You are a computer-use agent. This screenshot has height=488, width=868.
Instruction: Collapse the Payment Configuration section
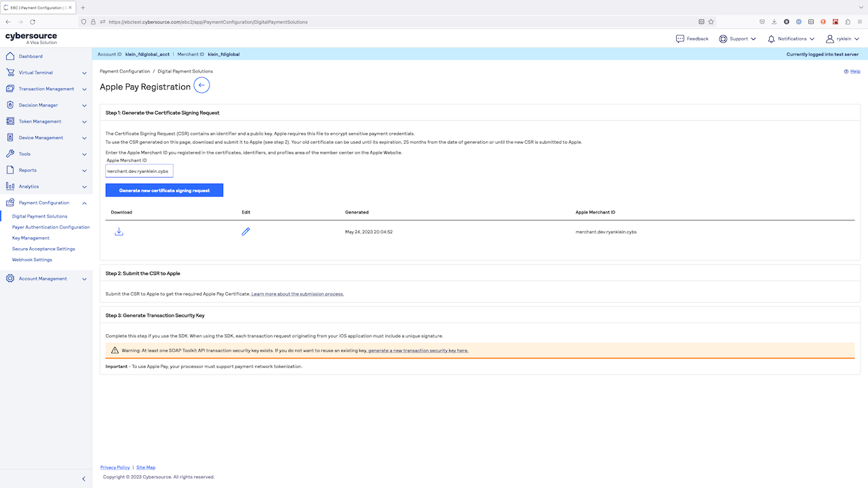(x=84, y=203)
